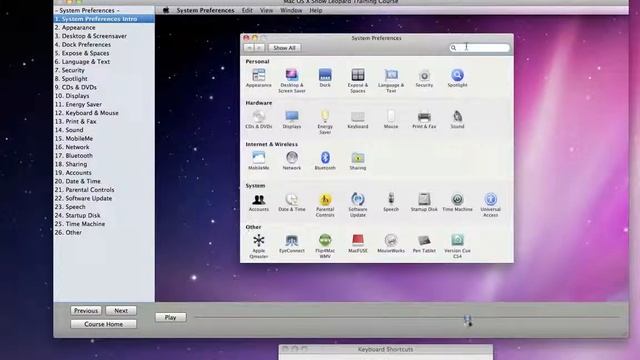Open the Network preference icon

click(292, 158)
